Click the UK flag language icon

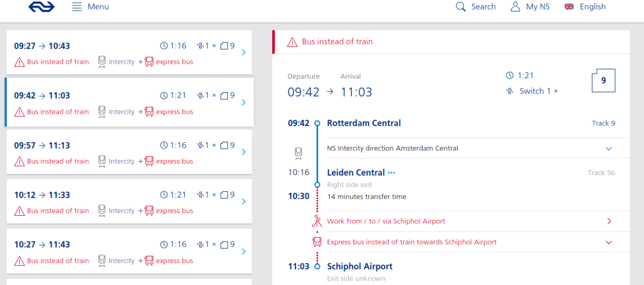point(569,7)
